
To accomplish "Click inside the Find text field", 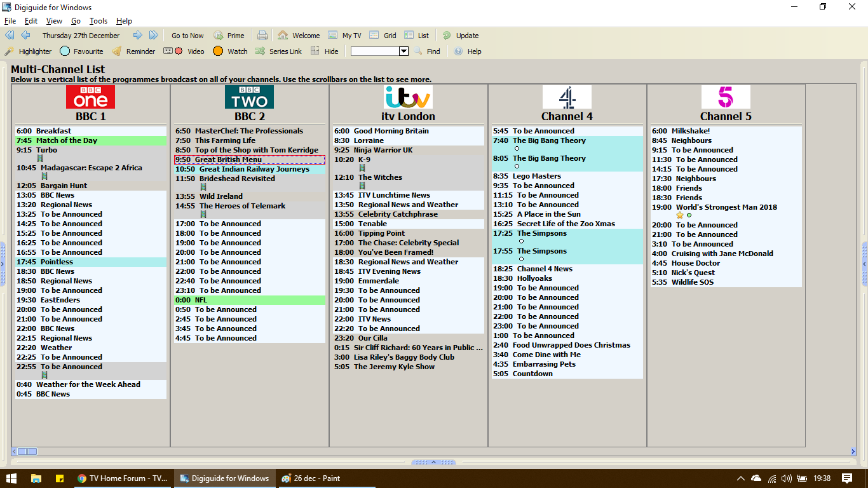I will [x=375, y=51].
